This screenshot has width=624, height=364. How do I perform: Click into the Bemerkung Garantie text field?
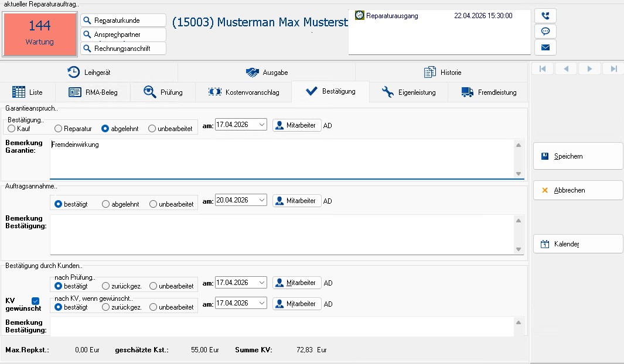[281, 158]
